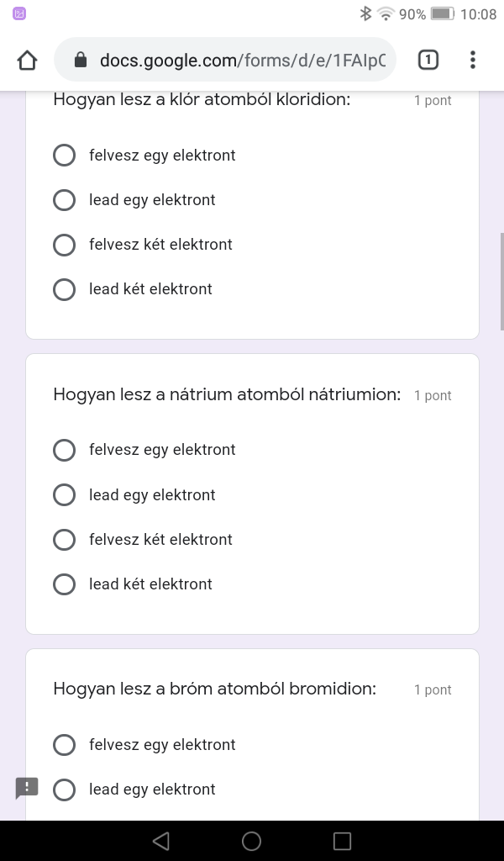Select 'felvesz egy elektront' for bróm question
Screen dimensions: 504x861
pos(65,745)
